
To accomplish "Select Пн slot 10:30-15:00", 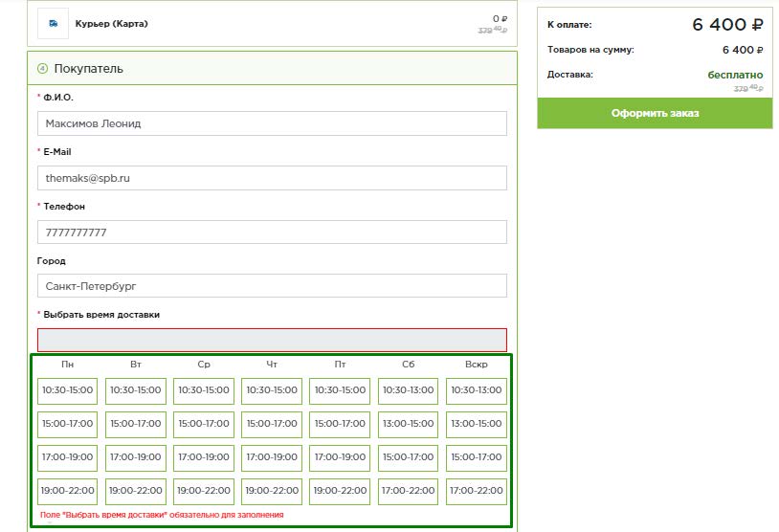I will [x=68, y=391].
